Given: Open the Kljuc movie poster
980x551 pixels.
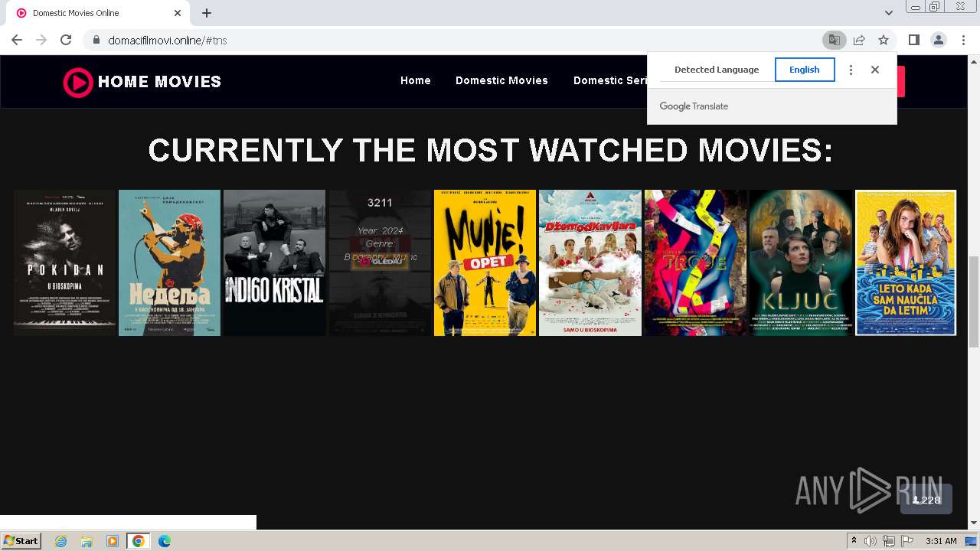Looking at the screenshot, I should (801, 262).
